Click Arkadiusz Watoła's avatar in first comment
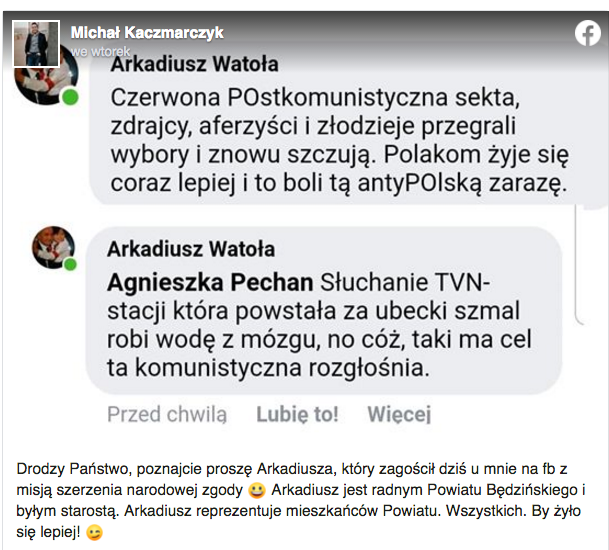 (46, 76)
